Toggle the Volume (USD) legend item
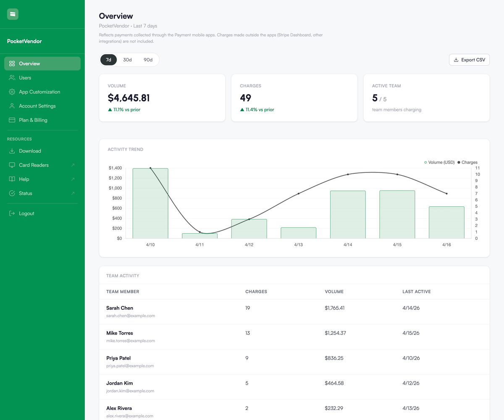Image resolution: width=504 pixels, height=420 pixels. tap(439, 162)
